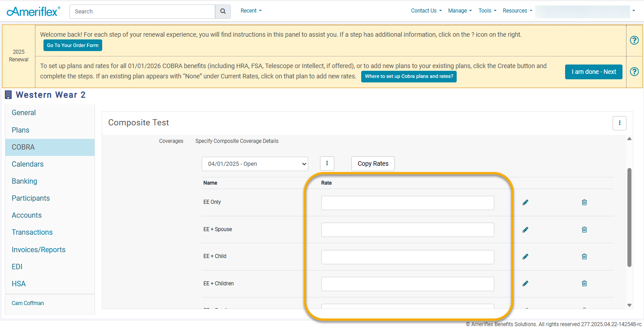Open the Cam Coffman link
This screenshot has width=644, height=327.
[x=28, y=303]
